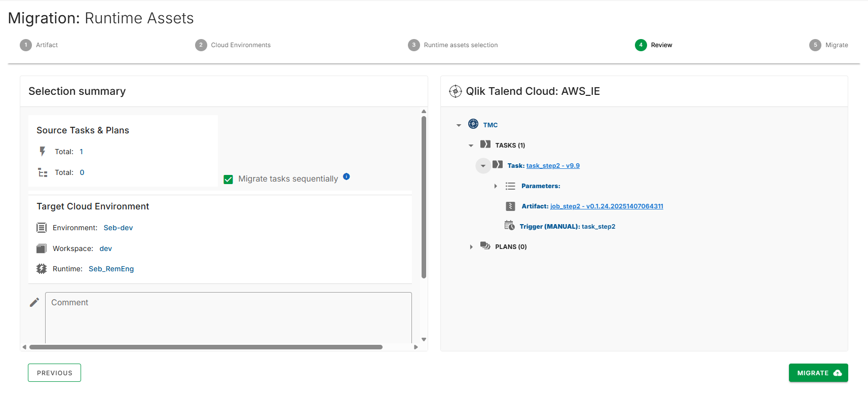Click the PREVIOUS button
868x394 pixels.
pyautogui.click(x=54, y=373)
